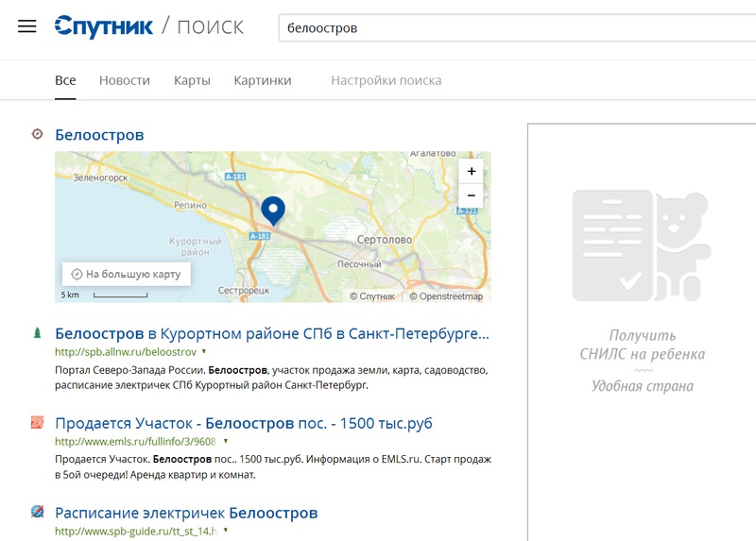Click the spb-guide result favicon

(37, 513)
